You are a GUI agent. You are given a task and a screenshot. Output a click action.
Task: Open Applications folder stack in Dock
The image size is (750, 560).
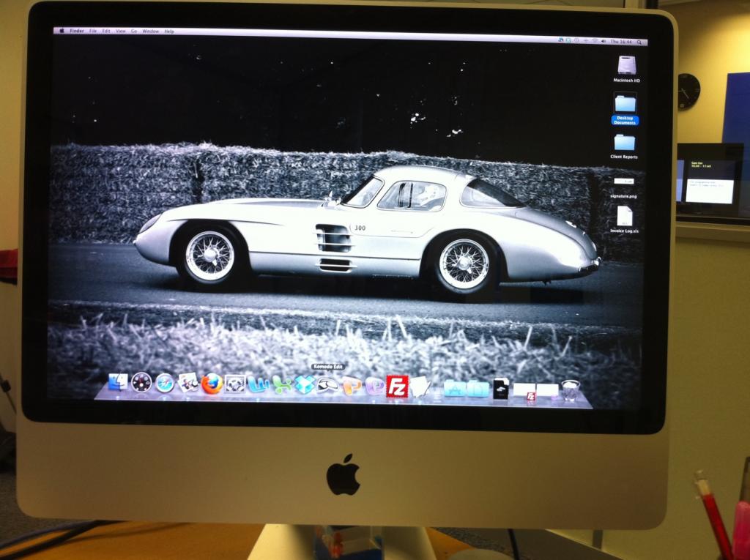[455, 388]
